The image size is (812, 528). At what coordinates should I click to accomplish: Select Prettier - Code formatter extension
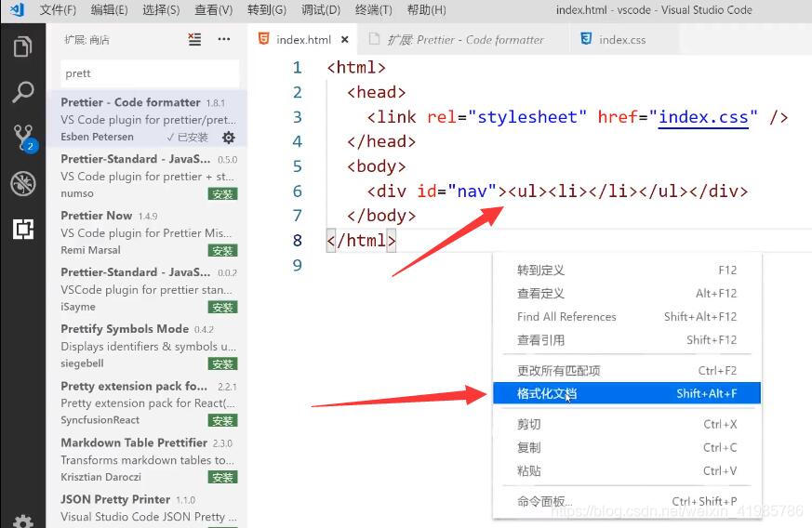[x=147, y=119]
